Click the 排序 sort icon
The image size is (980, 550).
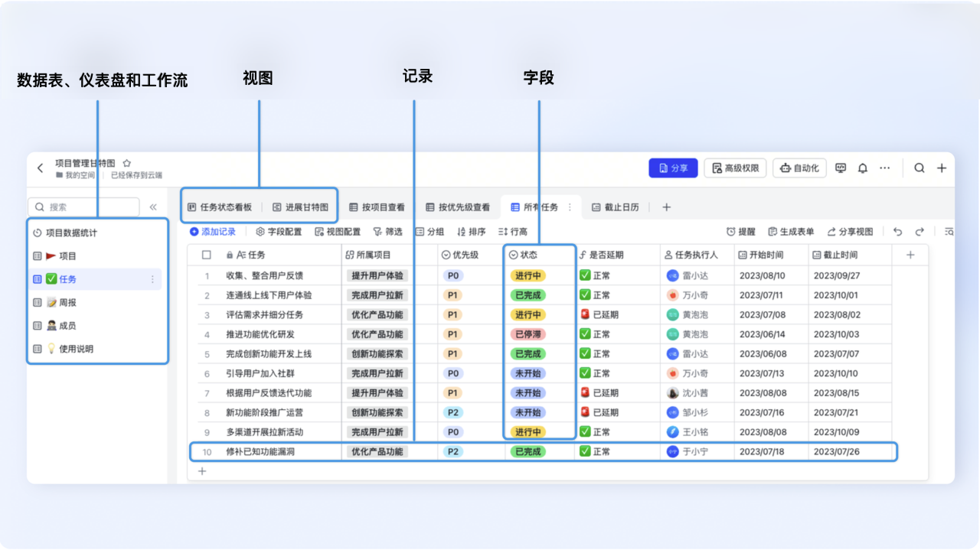tap(461, 232)
